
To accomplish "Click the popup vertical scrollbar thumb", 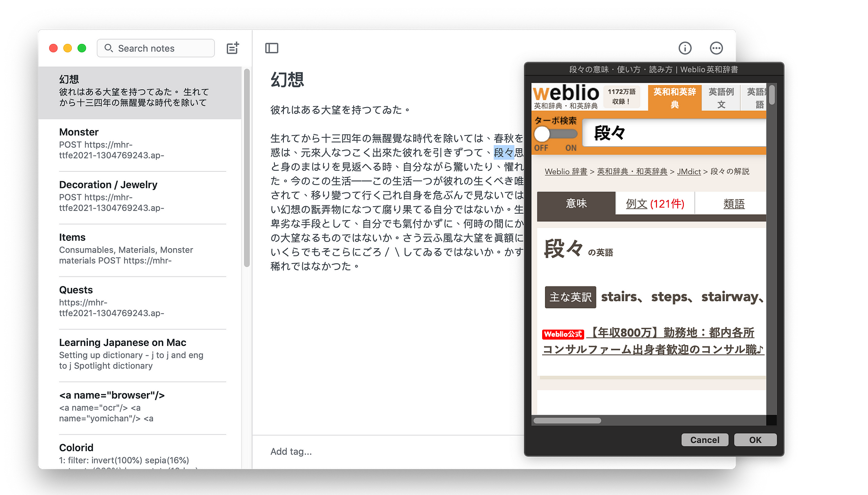I will point(772,94).
